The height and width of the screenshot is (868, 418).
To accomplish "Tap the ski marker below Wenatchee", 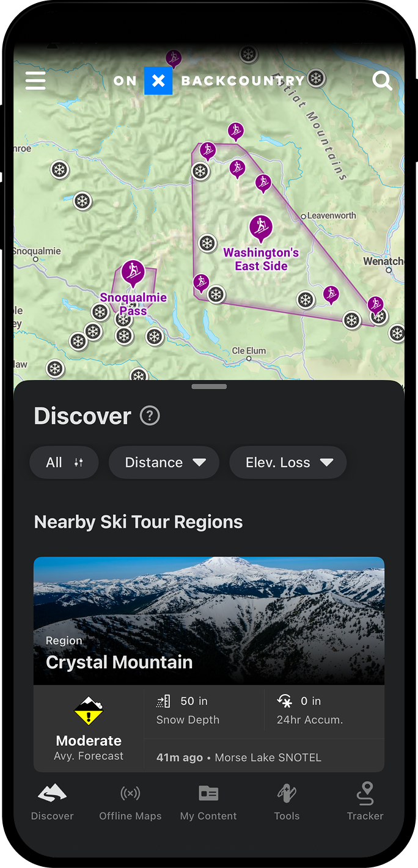I will (x=375, y=304).
